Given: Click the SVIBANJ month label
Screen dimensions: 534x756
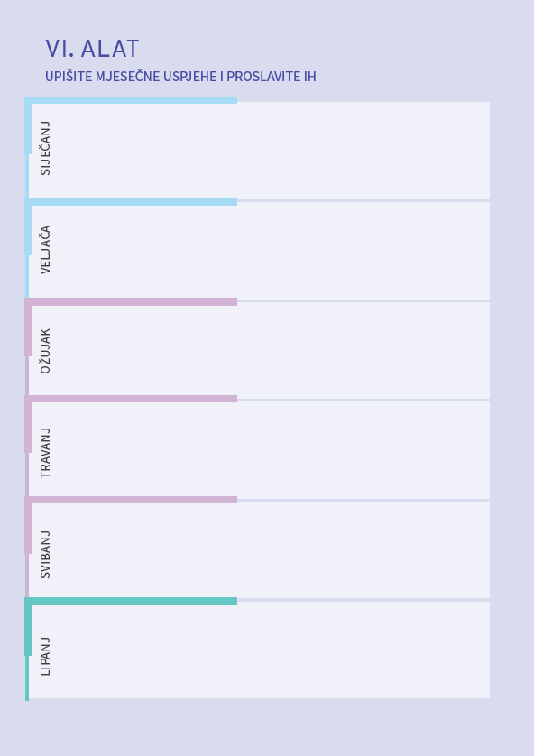Looking at the screenshot, I should coord(45,555).
